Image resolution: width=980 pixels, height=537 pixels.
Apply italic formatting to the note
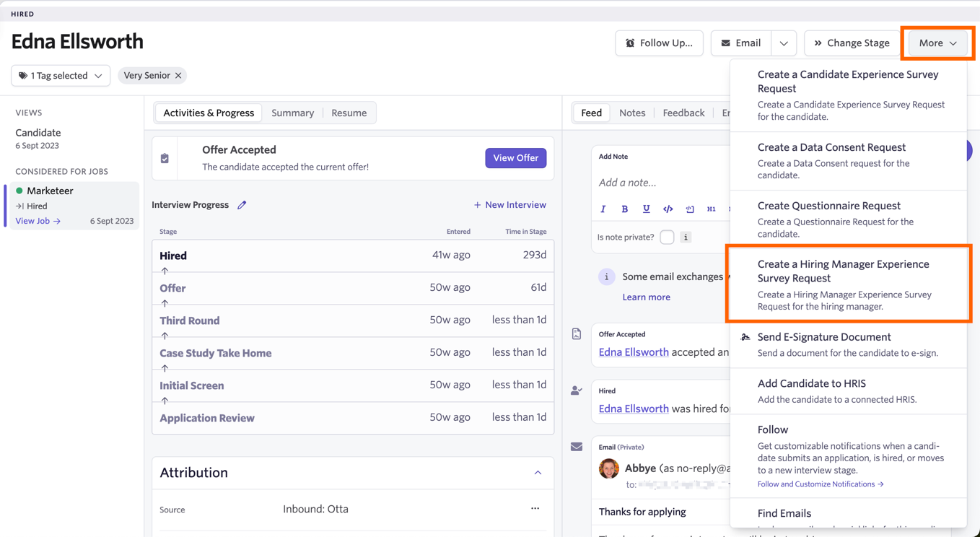[603, 209]
